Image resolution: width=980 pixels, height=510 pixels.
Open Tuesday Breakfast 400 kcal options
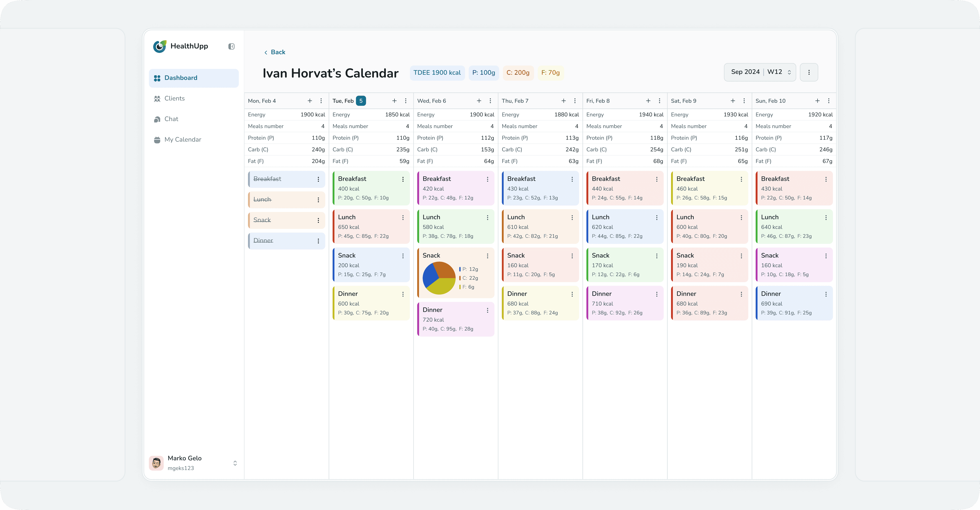(403, 179)
